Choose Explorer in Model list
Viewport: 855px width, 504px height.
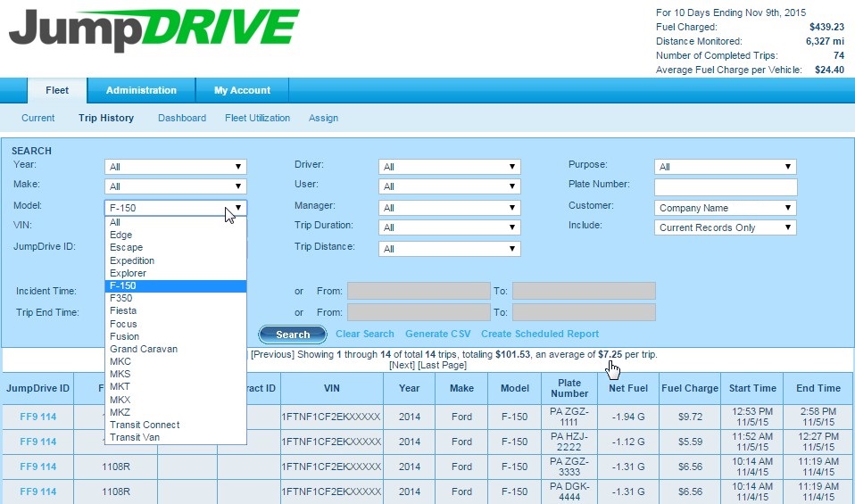(176, 273)
